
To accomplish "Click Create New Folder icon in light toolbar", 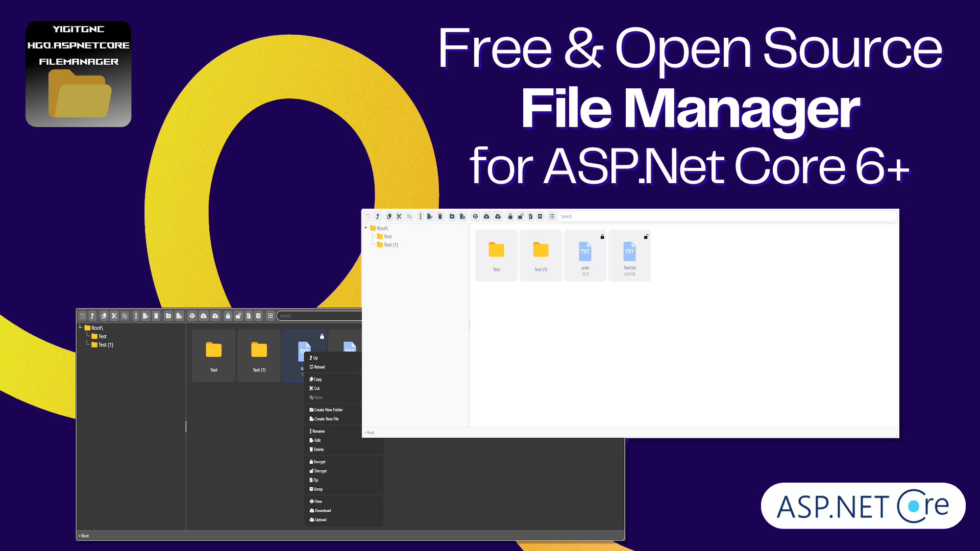I will 452,216.
